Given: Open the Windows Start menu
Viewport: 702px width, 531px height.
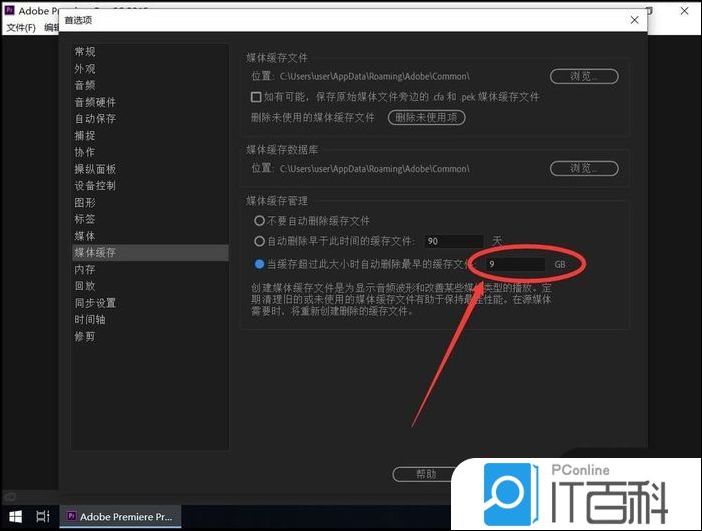Looking at the screenshot, I should (16, 517).
